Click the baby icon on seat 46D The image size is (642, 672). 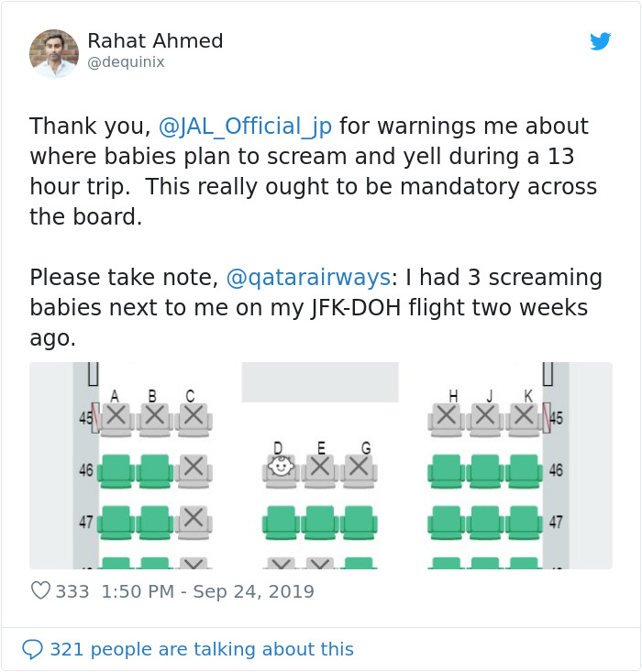coord(281,468)
